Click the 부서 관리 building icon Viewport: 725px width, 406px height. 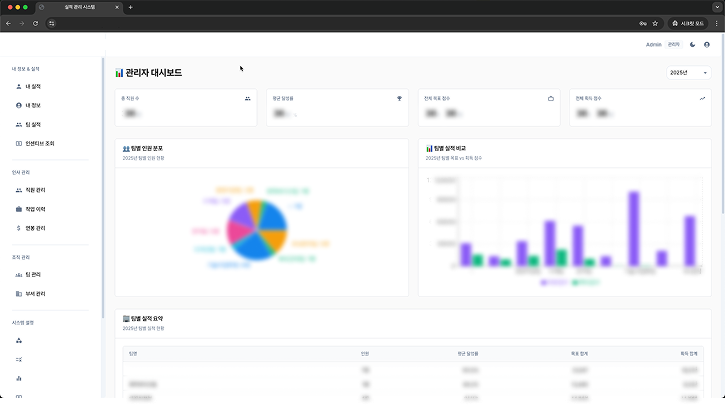coord(19,293)
